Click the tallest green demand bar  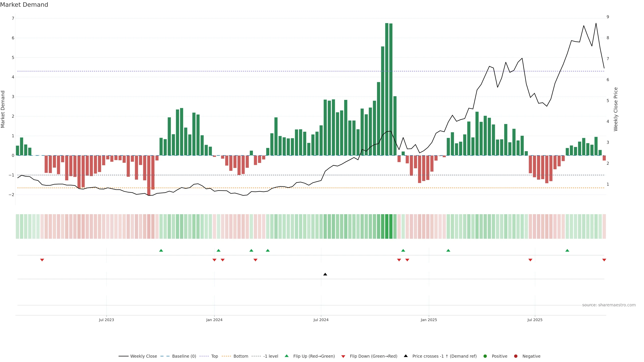coord(387,87)
